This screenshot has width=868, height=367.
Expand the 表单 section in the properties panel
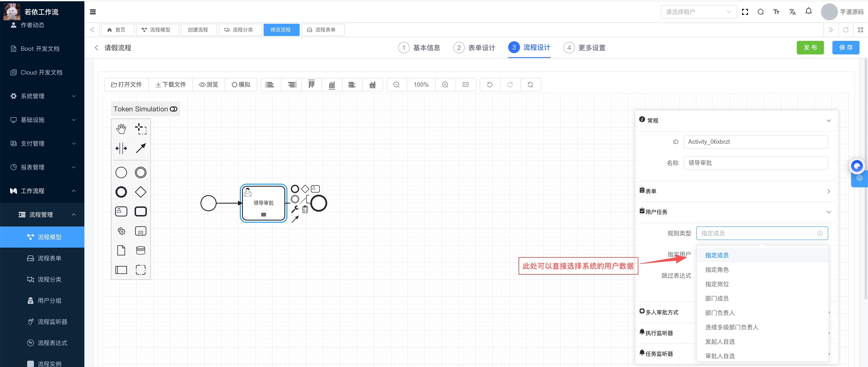[x=829, y=191]
